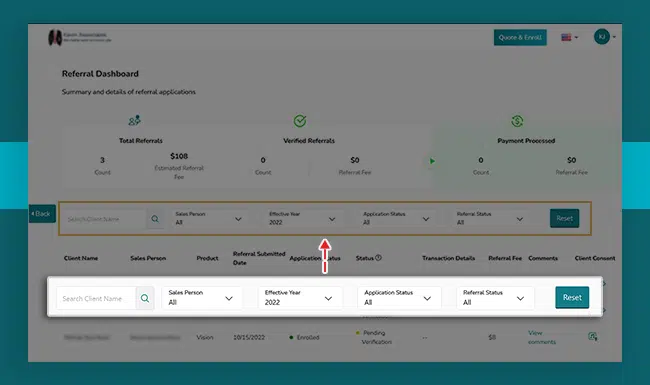Click the Client Consent column header
650x385 pixels.
(x=595, y=258)
